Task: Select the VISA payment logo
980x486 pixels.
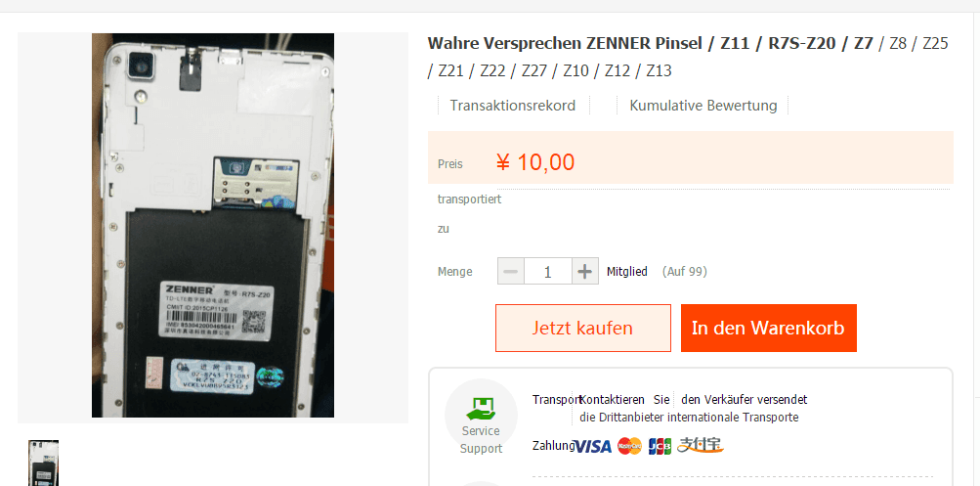Action: point(592,446)
